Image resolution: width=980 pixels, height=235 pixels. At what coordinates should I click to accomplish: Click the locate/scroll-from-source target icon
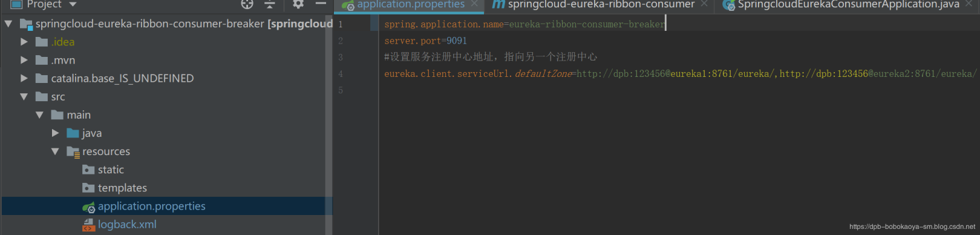point(247,4)
